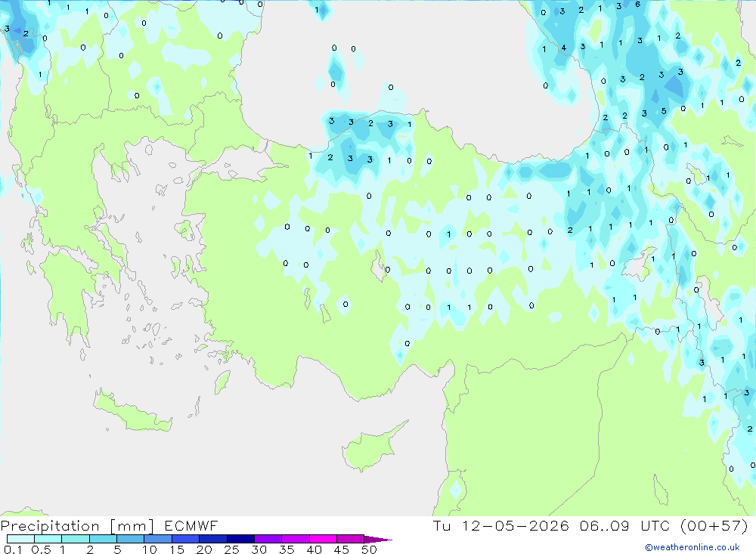The height and width of the screenshot is (554, 756).
Task: Choose the 25–30 mm dark navy legend swatch
Action: pyautogui.click(x=240, y=539)
